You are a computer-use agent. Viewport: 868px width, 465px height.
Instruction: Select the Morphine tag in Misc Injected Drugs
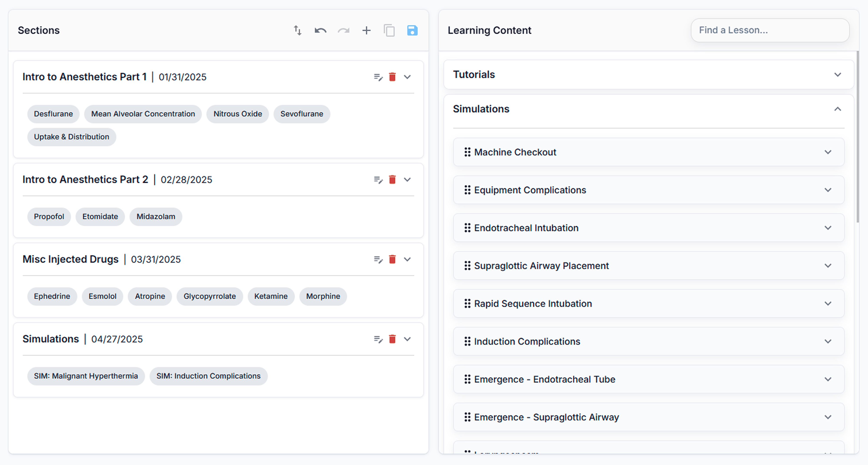[323, 296]
